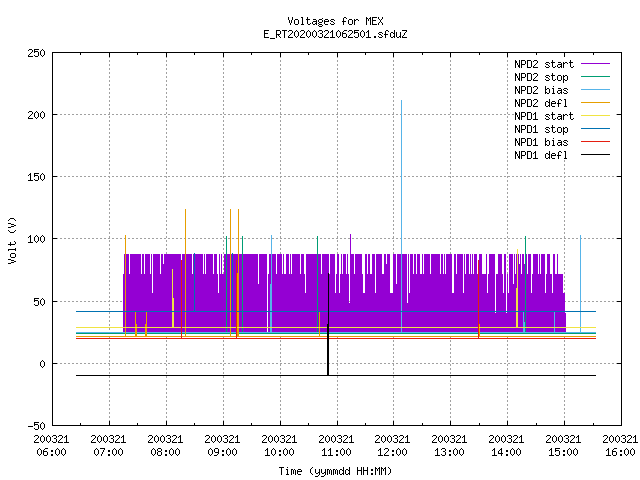Click the x-axis tick '200321 12:00'
The image size is (640, 480).
coord(393,446)
